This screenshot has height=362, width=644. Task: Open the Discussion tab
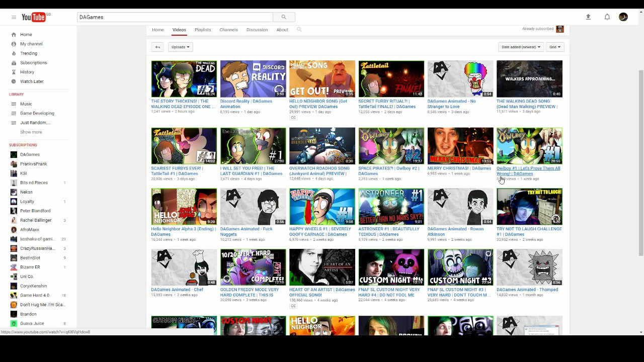tap(257, 30)
